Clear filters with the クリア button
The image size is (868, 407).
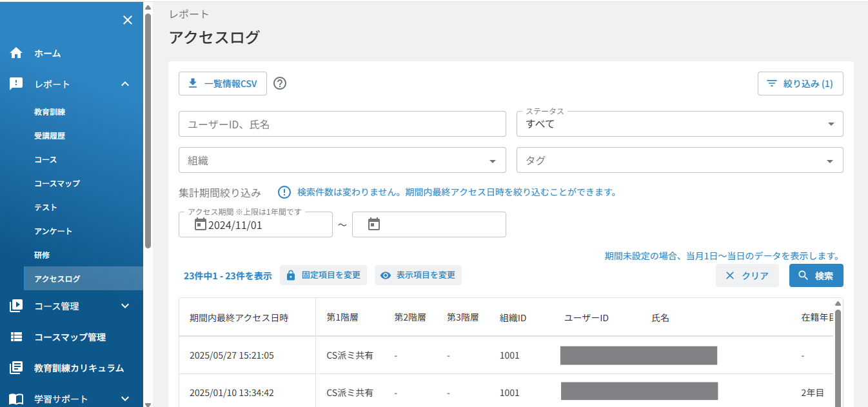[747, 275]
